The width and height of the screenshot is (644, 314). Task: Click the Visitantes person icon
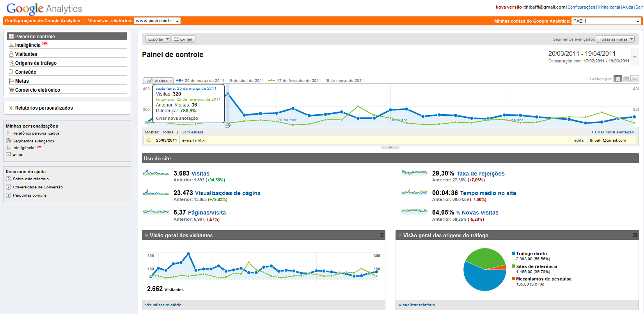click(11, 54)
